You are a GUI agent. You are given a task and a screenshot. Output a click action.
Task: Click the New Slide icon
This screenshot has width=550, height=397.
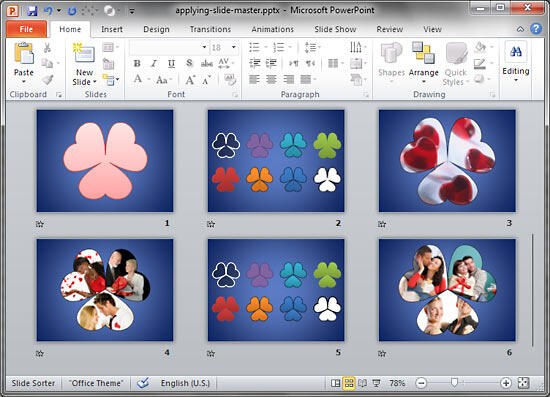[84, 54]
